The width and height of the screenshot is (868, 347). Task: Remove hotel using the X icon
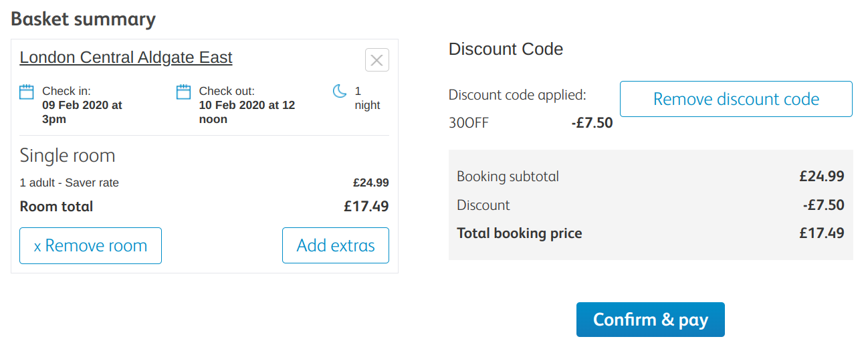(376, 60)
